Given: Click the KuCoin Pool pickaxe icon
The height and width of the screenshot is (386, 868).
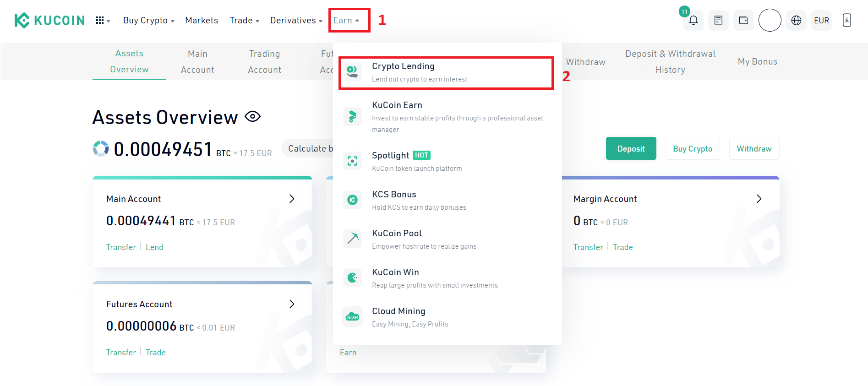Looking at the screenshot, I should click(352, 239).
